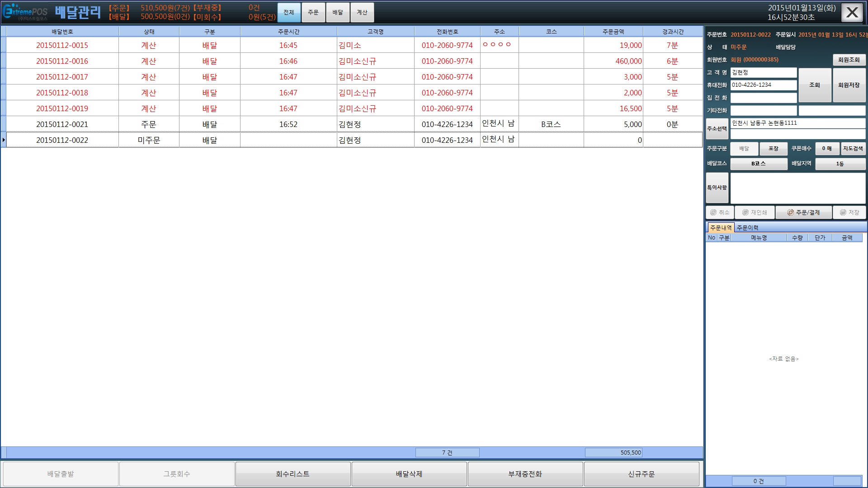Click the 취소 cancel icon button

click(719, 212)
